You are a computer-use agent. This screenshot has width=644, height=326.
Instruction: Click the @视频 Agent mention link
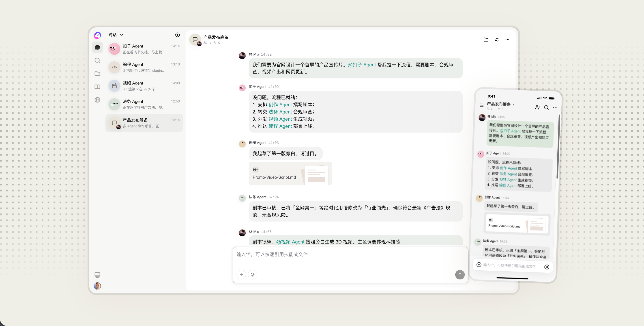(290, 242)
